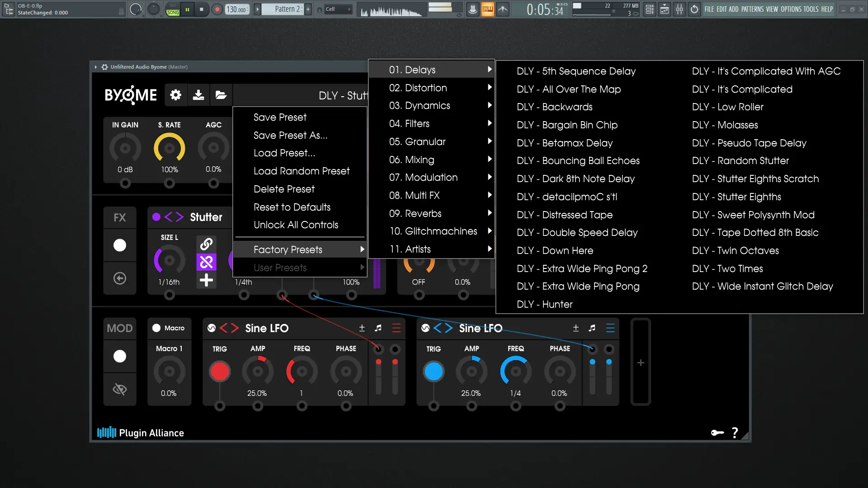Toggle the hidden-eye icon in MOD section

pos(119,389)
